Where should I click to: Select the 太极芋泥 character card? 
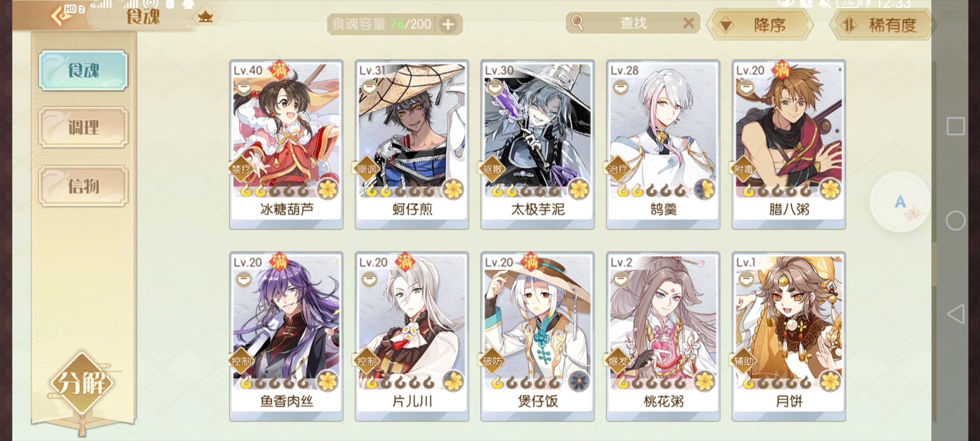[x=537, y=145]
